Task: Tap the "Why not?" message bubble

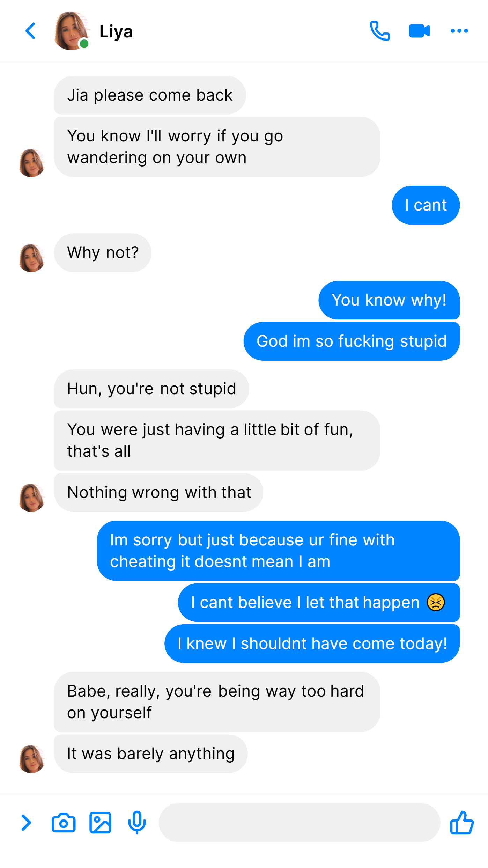Action: point(103,252)
